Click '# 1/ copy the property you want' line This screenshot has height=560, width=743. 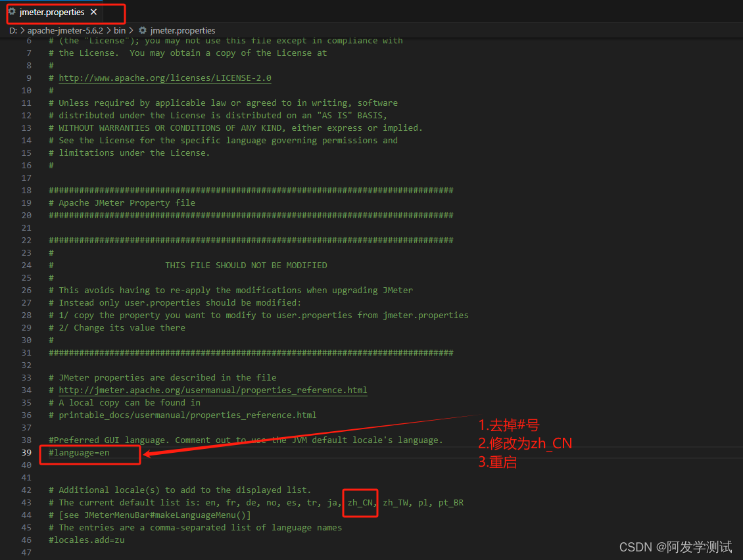[x=258, y=315]
